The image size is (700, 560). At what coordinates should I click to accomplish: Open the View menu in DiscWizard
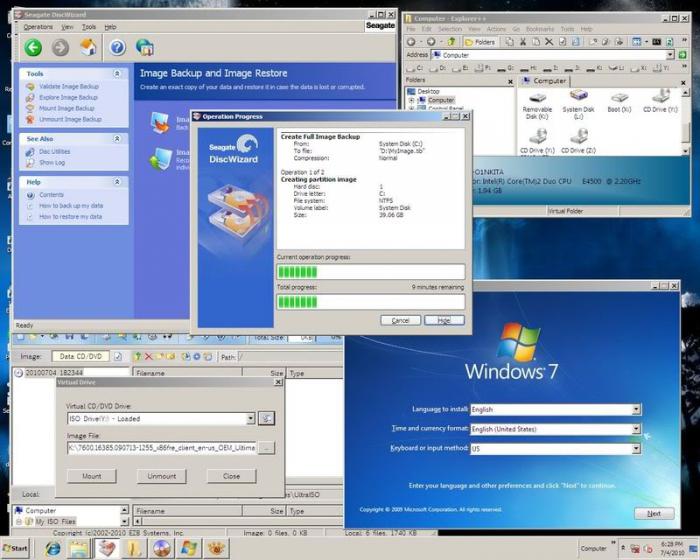(x=67, y=27)
